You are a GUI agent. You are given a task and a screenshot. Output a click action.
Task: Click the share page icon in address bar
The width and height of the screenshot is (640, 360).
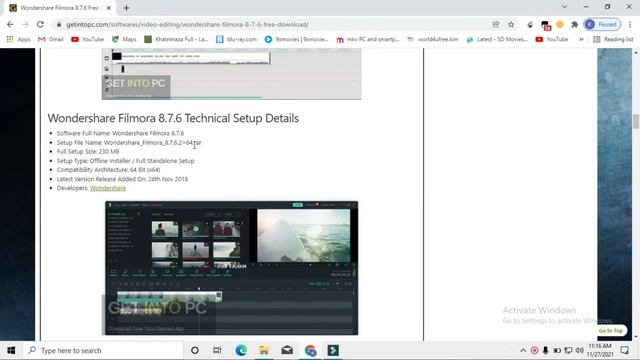tap(496, 24)
